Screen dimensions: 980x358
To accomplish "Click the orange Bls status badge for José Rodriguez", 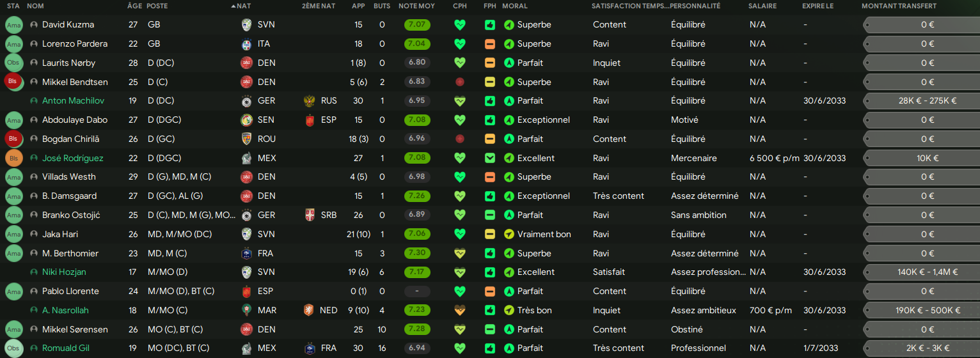I will point(13,158).
